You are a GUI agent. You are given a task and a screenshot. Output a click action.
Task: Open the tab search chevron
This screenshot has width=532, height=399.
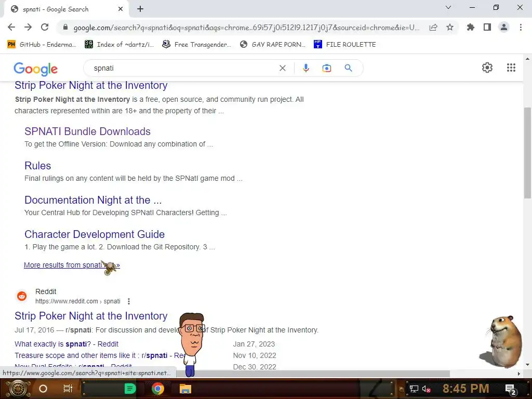(x=448, y=7)
